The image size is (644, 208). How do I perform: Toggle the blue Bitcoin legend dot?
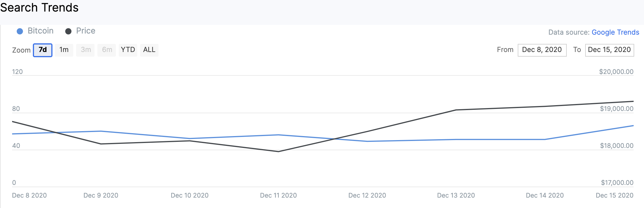(x=20, y=31)
